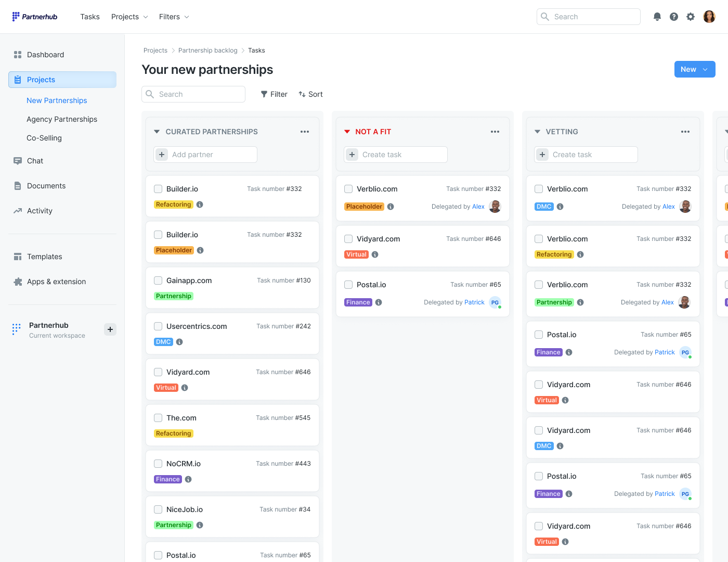Click PG avatar on Not a Fit Postal.io card

click(495, 302)
